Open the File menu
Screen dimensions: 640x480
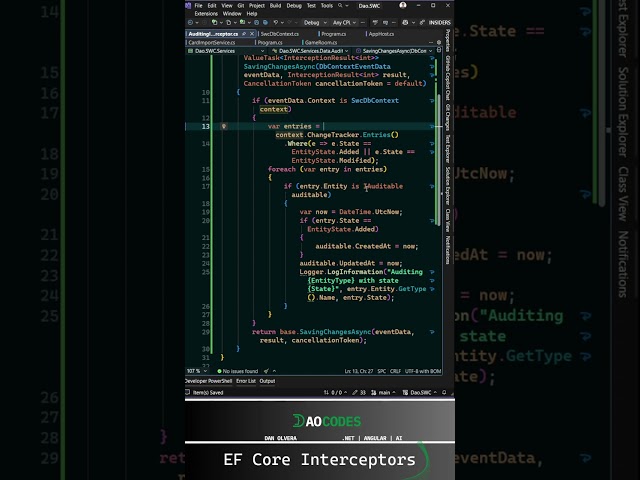198,6
